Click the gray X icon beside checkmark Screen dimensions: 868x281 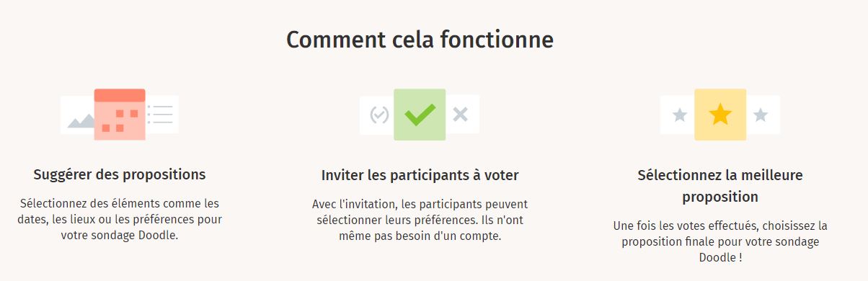click(461, 114)
